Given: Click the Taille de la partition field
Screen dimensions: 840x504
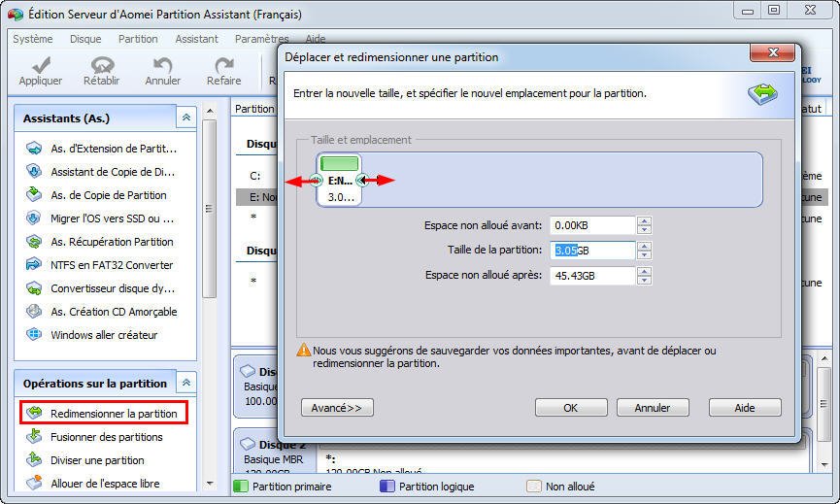Looking at the screenshot, I should [592, 251].
